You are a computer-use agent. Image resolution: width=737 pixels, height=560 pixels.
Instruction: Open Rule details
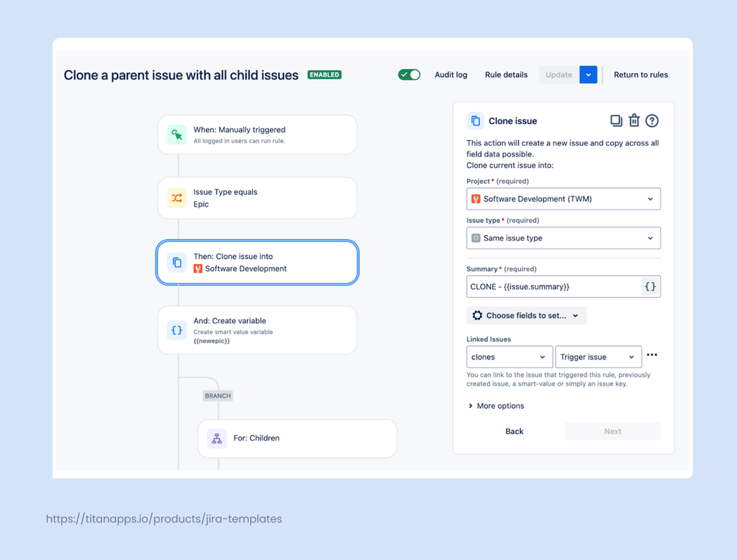click(506, 75)
